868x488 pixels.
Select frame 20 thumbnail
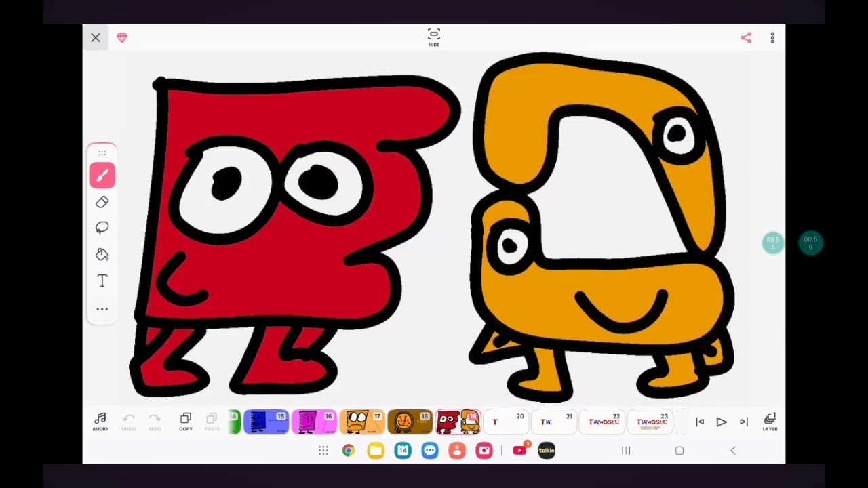point(505,422)
